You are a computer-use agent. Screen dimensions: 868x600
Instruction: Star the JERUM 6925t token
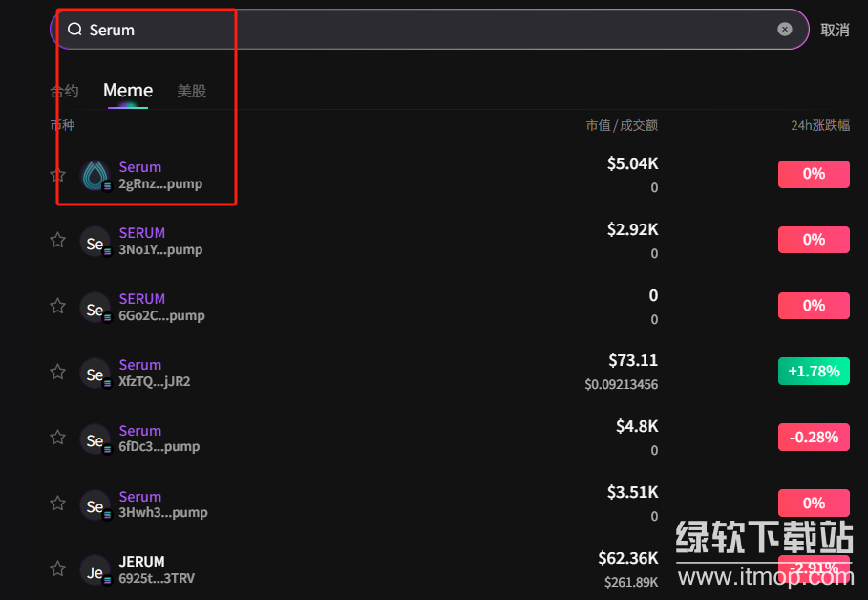[57, 569]
